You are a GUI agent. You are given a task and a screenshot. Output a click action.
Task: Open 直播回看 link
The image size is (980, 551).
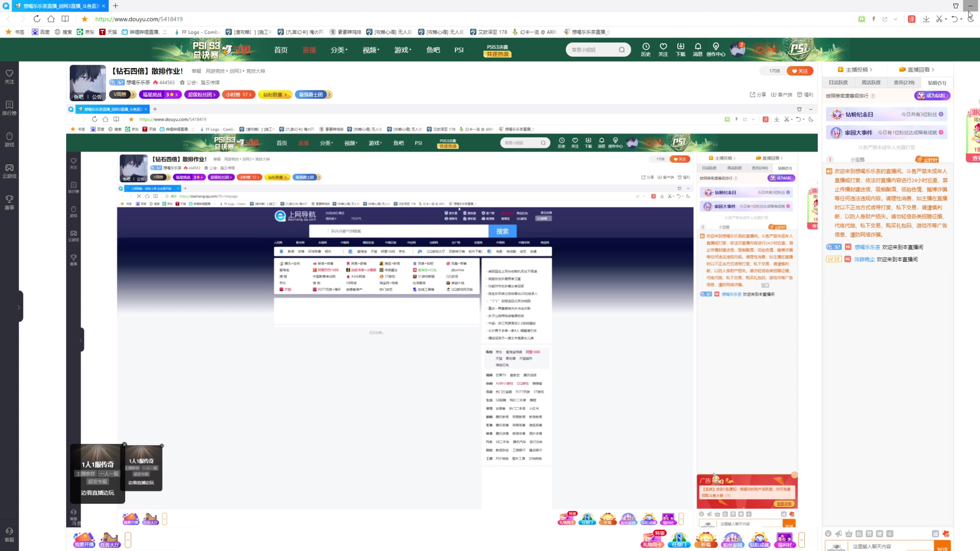pyautogui.click(x=916, y=70)
